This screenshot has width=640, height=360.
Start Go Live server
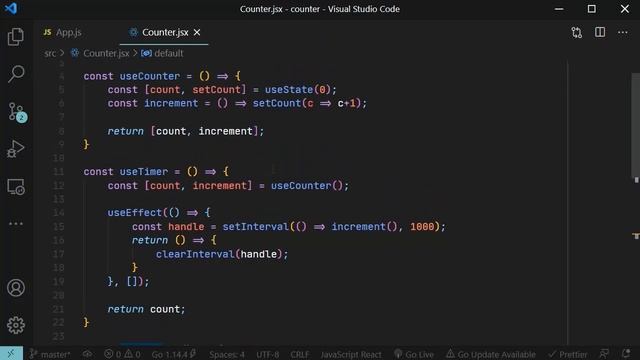click(x=414, y=354)
